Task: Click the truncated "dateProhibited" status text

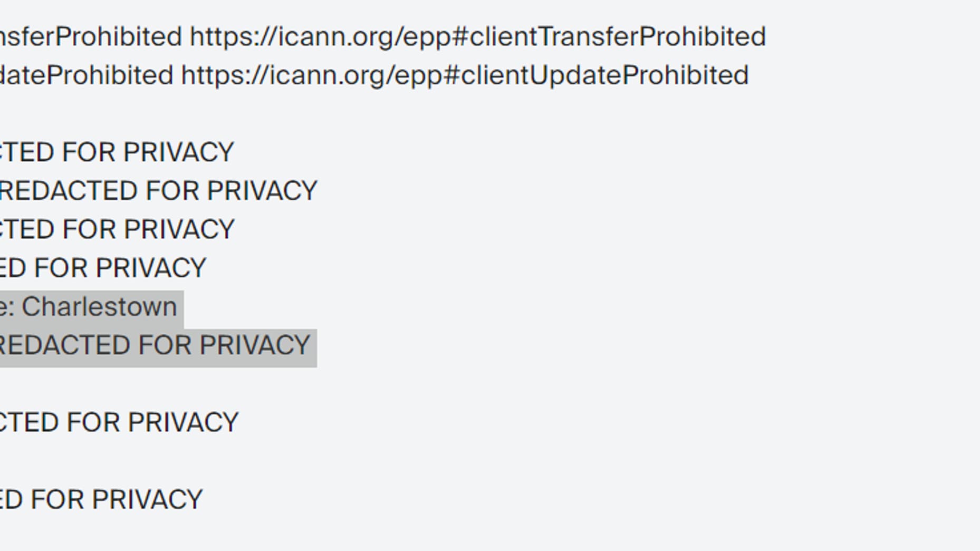Action: (87, 75)
